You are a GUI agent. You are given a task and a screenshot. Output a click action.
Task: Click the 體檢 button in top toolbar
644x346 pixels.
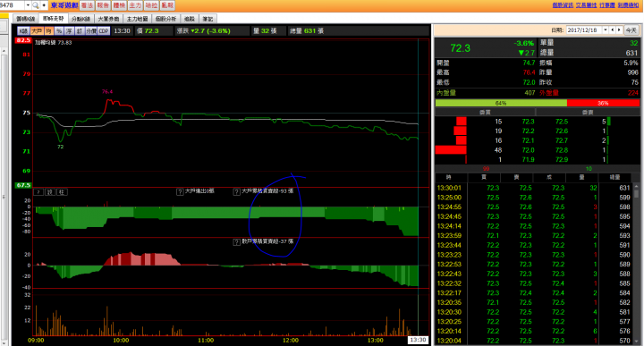click(119, 5)
